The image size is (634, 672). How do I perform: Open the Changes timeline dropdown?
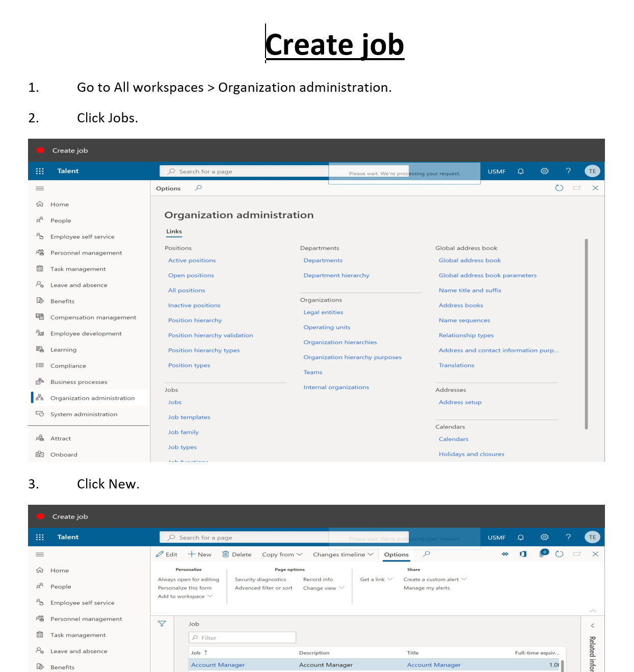coord(342,554)
